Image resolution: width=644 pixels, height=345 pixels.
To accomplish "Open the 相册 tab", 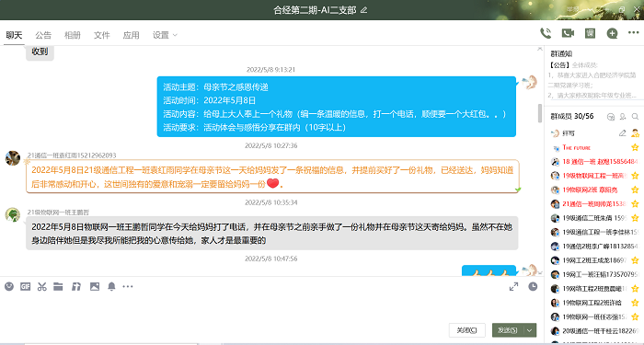I will tap(73, 35).
